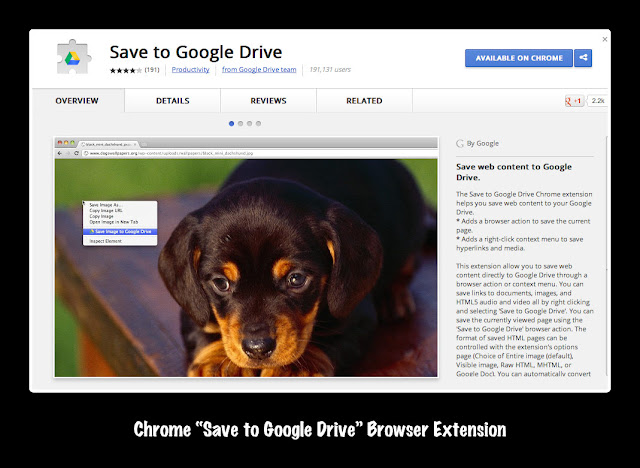The height and width of the screenshot is (468, 640).
Task: Click the reload icon in the screenshot browser
Action: [76, 153]
